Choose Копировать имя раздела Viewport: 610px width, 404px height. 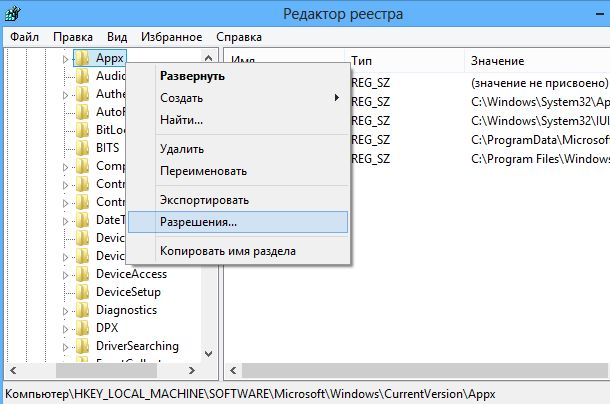[x=238, y=251]
